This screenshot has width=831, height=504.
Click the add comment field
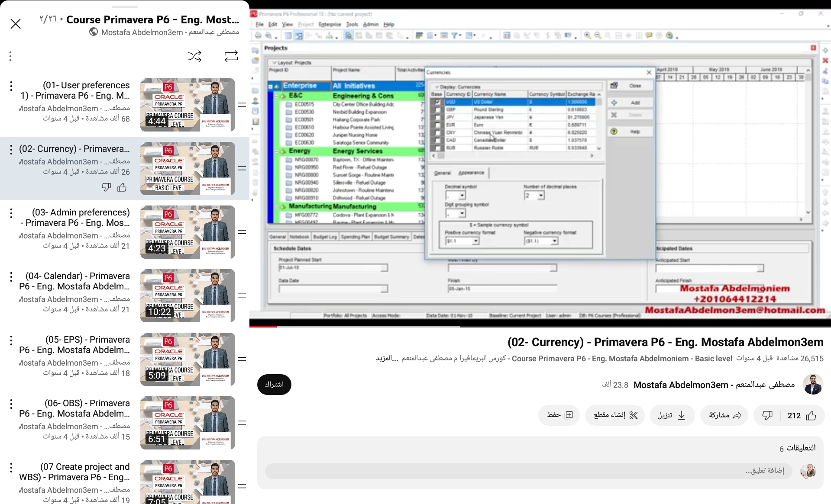[x=528, y=471]
